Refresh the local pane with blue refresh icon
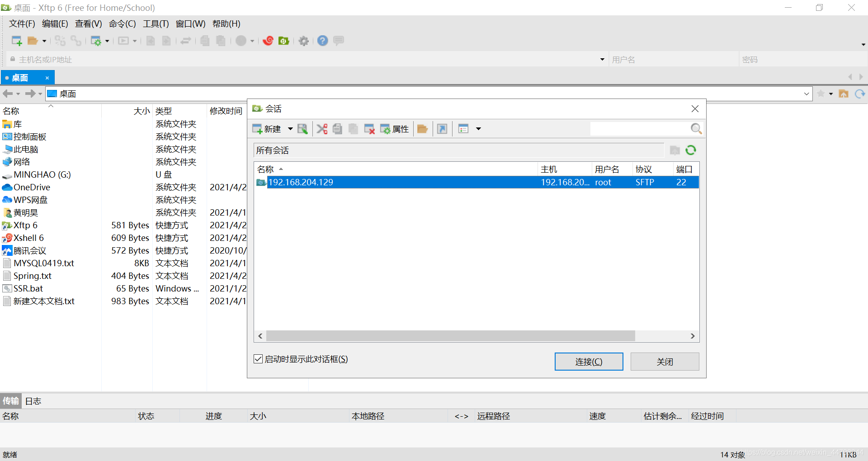 tap(860, 94)
